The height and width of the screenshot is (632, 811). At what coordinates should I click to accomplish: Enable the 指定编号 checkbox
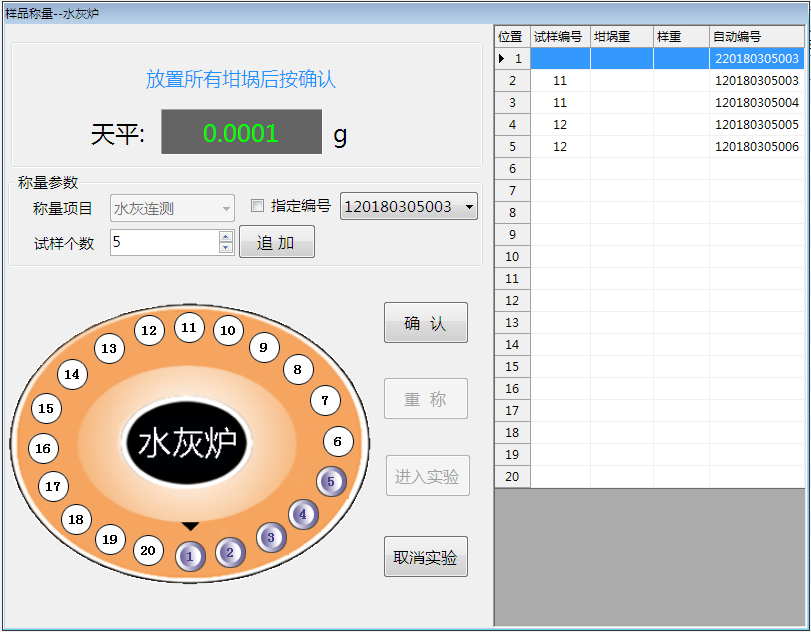(257, 206)
